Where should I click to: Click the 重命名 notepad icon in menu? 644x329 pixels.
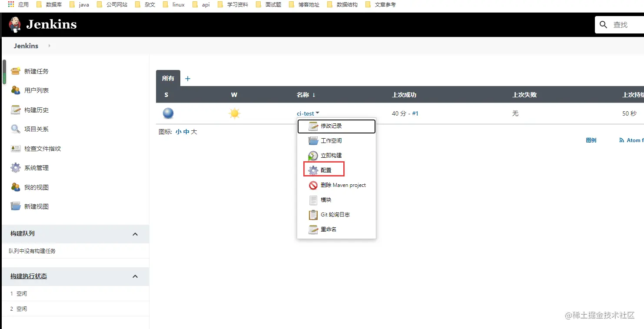pos(313,229)
